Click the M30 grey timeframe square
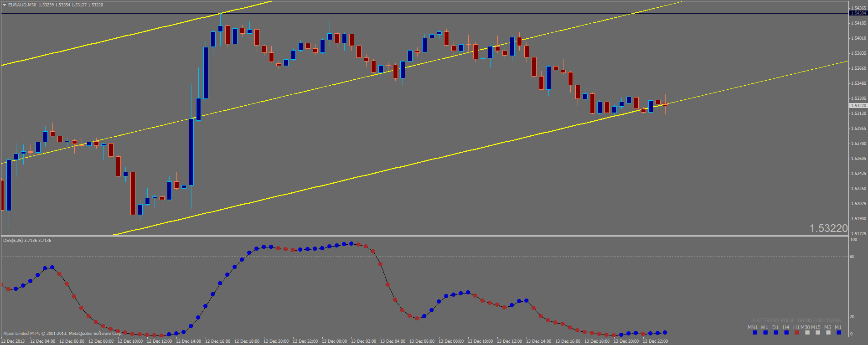The height and width of the screenshot is (345, 868). point(807,333)
